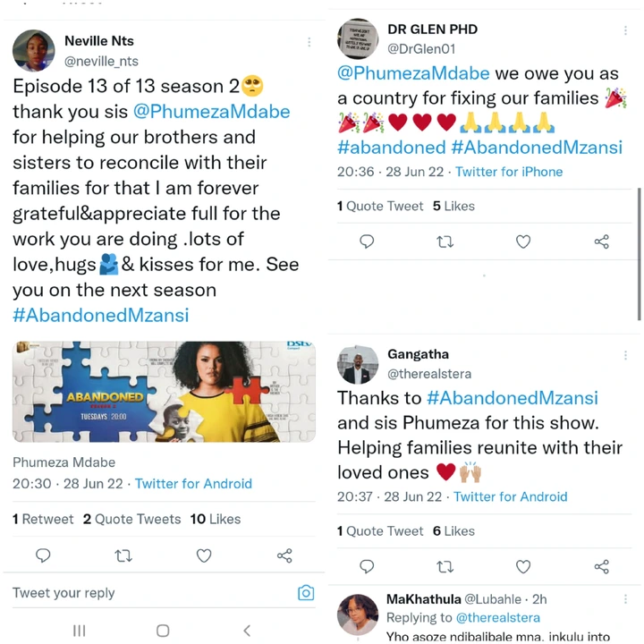The image size is (644, 644).
Task: Open the Abandoned show banner image
Action: 164,392
